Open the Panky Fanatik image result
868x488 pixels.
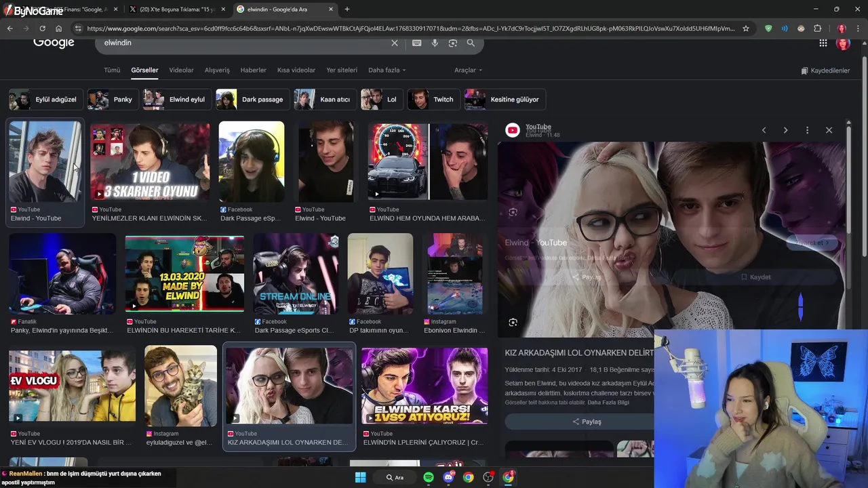[x=62, y=274]
